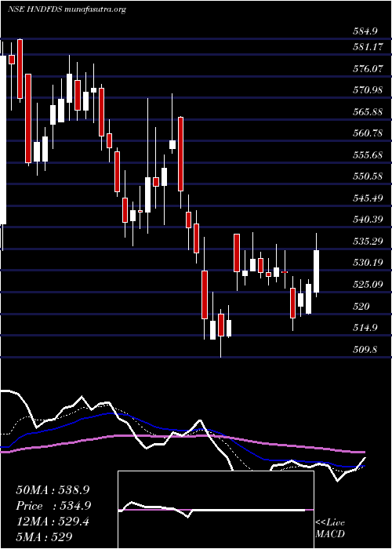Screen dimensions: 392x549
Task: Click the 50MA : 538.9 readout
Action: pos(53,490)
